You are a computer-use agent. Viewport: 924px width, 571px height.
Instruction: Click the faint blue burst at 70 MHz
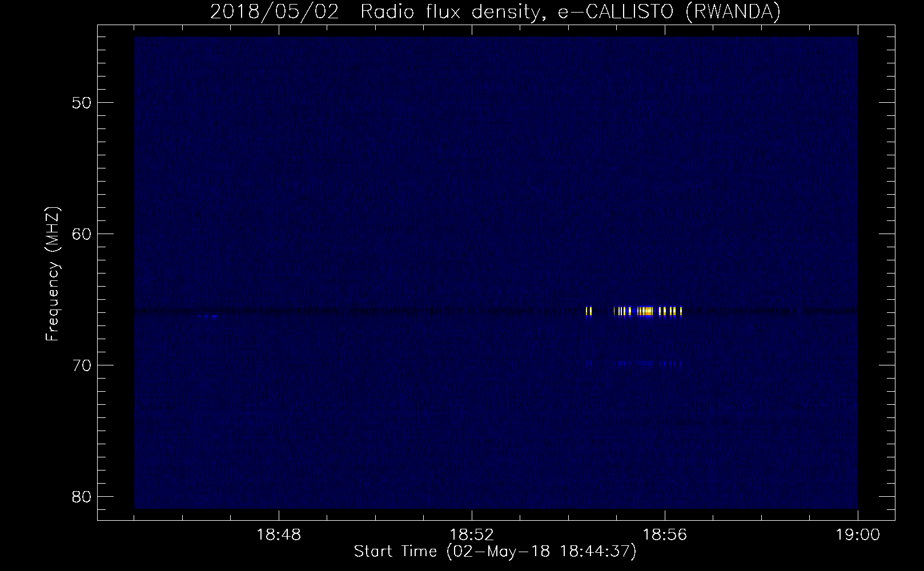coord(634,363)
